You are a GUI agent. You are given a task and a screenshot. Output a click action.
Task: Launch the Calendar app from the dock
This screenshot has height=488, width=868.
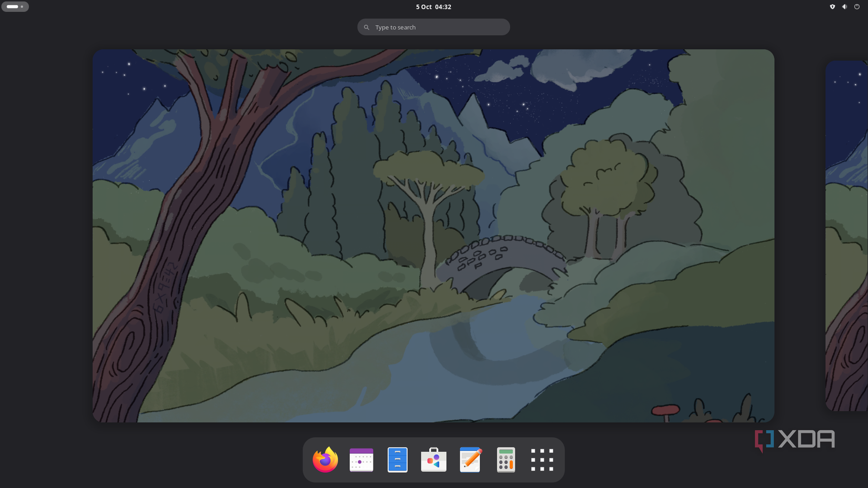[361, 459]
